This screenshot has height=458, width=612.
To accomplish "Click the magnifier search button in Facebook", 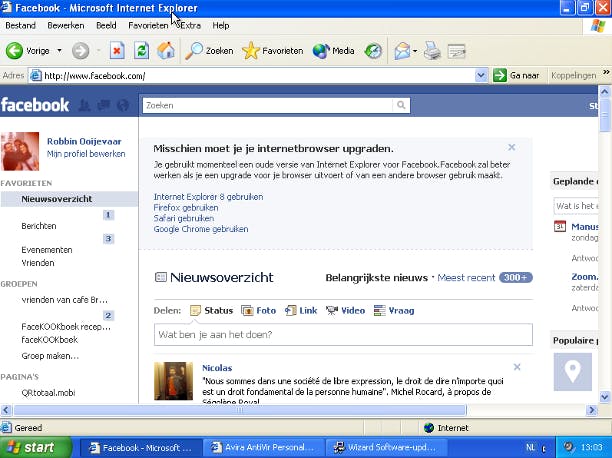I will (401, 105).
